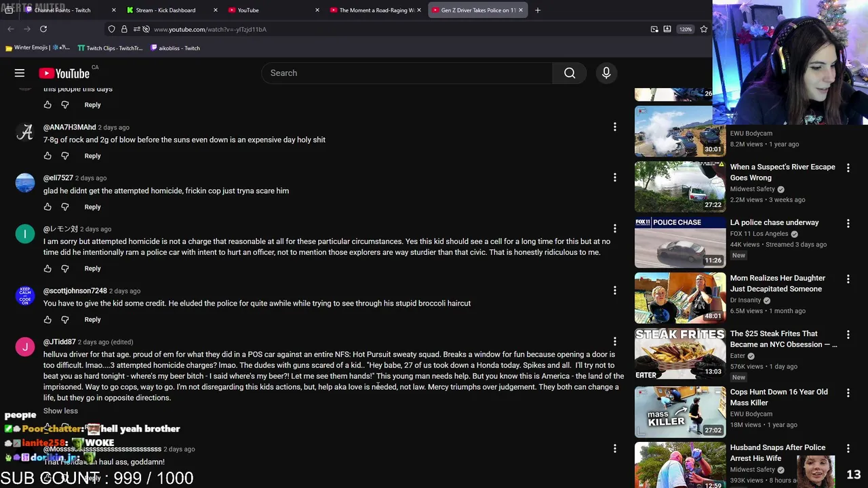Open the FOX 11 Los Angeles channel
Screen dimensions: 868x488
(759, 234)
